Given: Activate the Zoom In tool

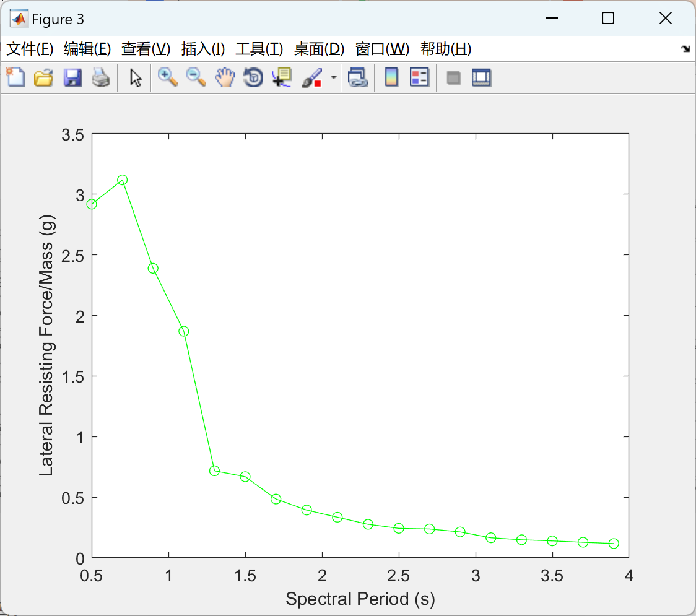Looking at the screenshot, I should click(168, 77).
